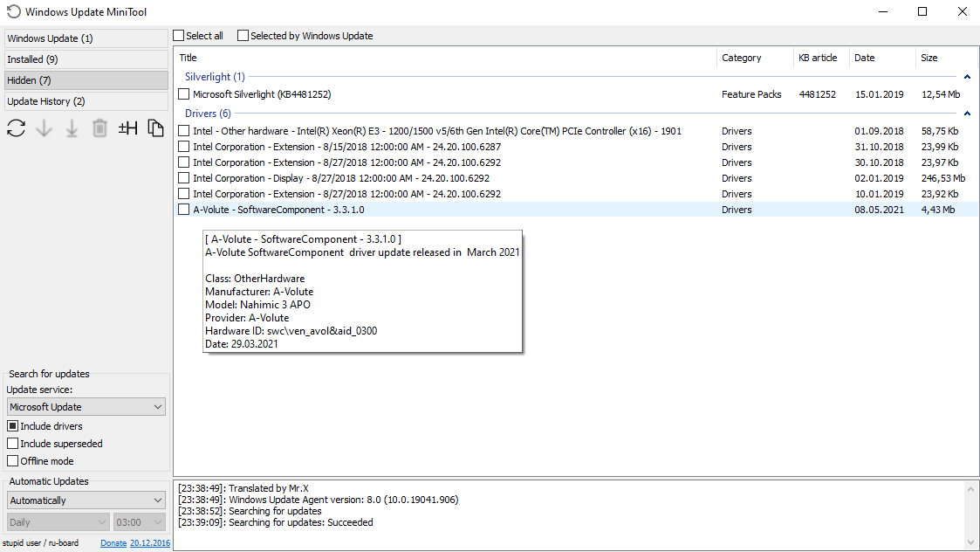Open the 03:00 time dropdown

(x=140, y=522)
